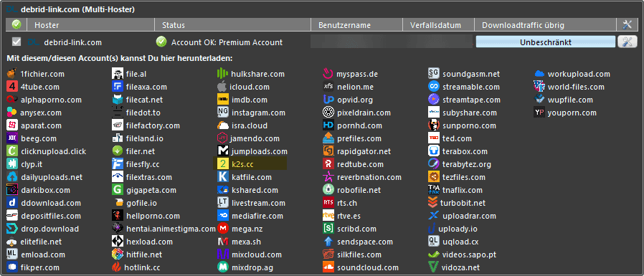The image size is (644, 276).
Task: Click the mediafire.com icon
Action: [x=222, y=216]
